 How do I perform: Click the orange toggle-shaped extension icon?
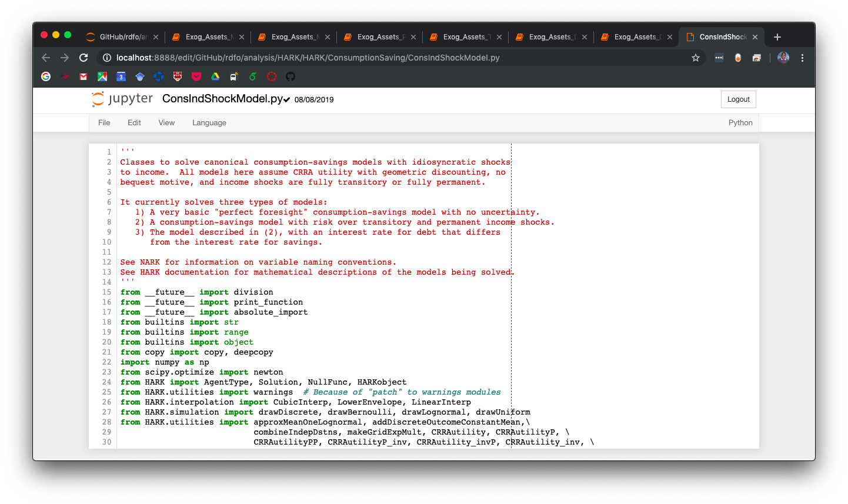pyautogui.click(x=738, y=57)
